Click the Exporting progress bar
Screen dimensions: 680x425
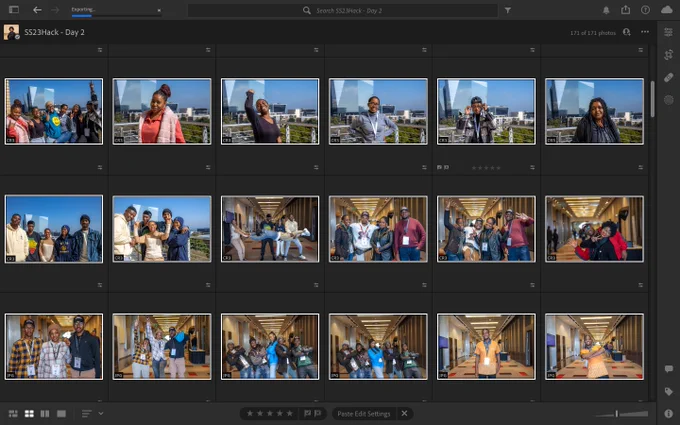(x=116, y=16)
